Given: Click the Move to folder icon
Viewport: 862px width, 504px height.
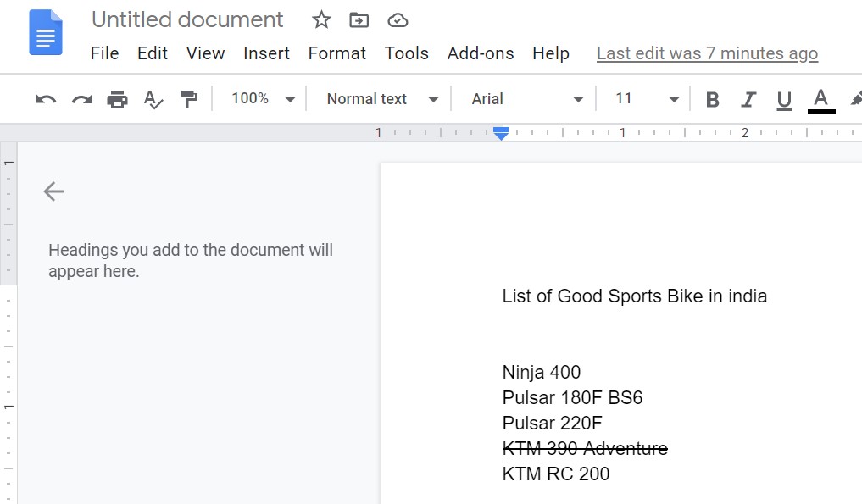Looking at the screenshot, I should click(x=359, y=20).
